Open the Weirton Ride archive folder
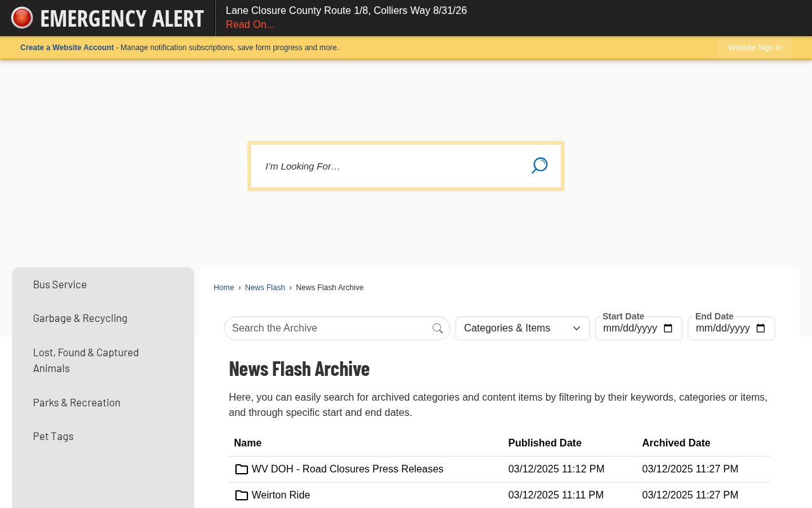Screen dimensions: 812x508 click(280, 495)
